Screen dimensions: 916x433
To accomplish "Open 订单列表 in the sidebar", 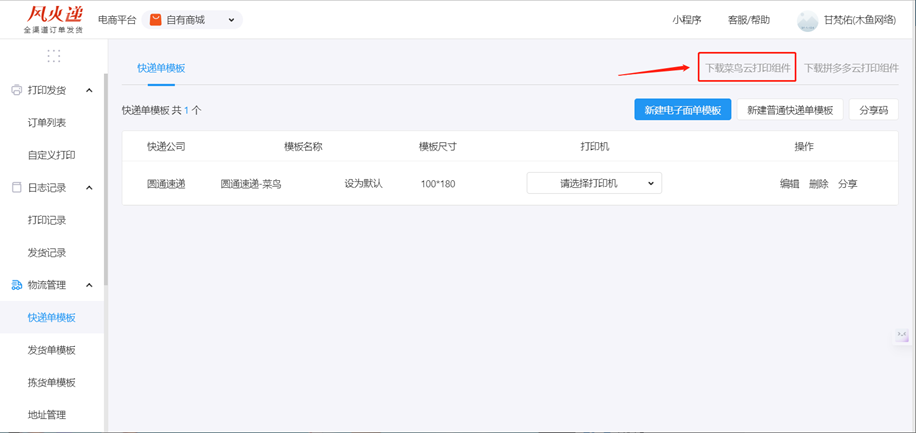I will 47,123.
